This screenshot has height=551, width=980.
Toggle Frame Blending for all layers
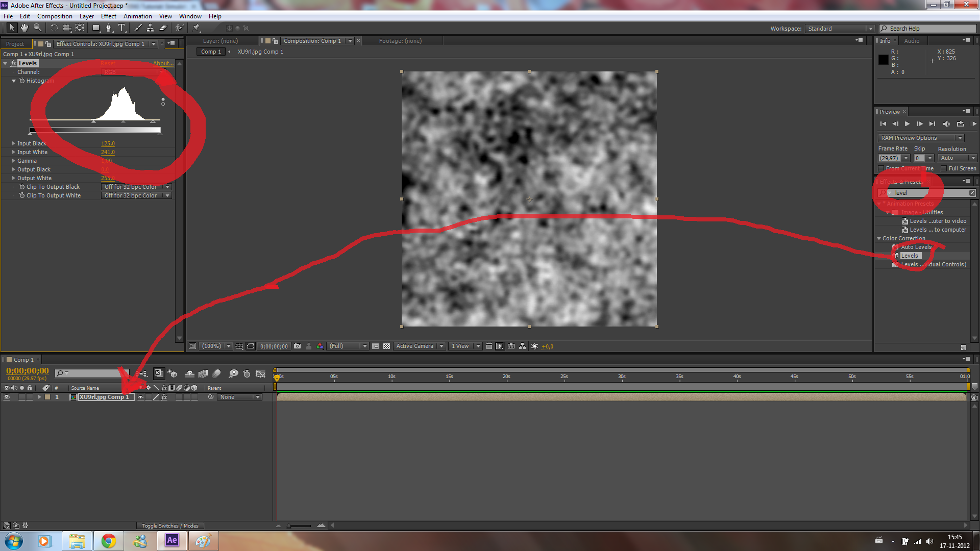tap(203, 373)
